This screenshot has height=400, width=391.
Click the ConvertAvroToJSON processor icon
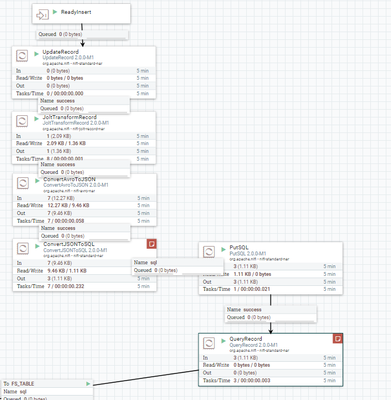pos(23,183)
